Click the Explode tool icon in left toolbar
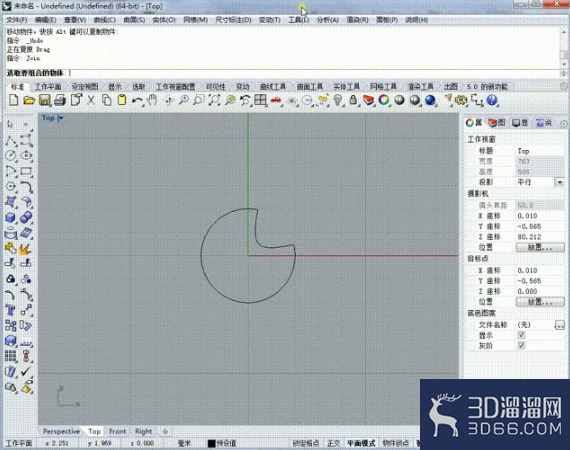Image resolution: width=570 pixels, height=450 pixels. click(x=25, y=248)
